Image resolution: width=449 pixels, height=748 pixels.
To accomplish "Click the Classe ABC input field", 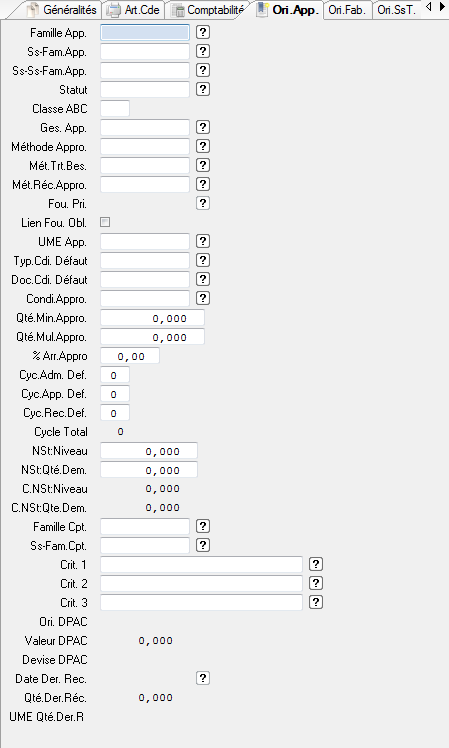I will [x=115, y=108].
